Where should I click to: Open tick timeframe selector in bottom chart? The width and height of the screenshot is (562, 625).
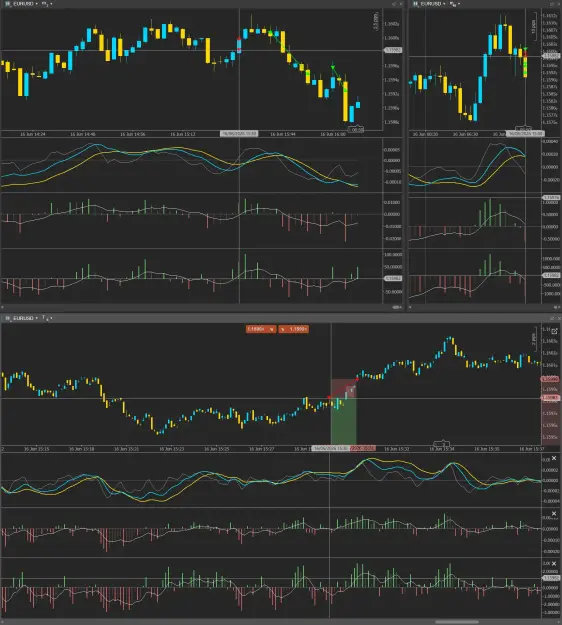47,318
